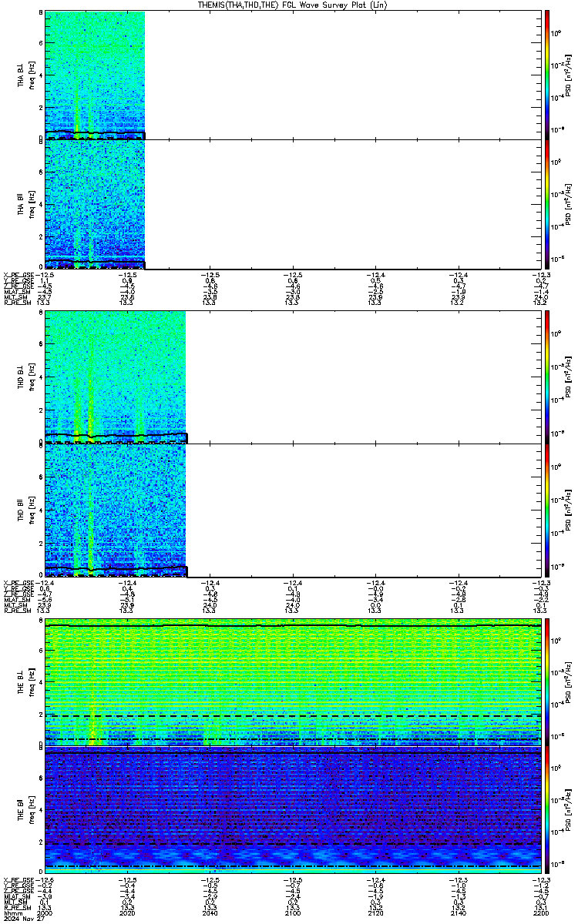Select the THA B-parallel spectrogram panel
The image size is (578, 924).
tap(292, 204)
